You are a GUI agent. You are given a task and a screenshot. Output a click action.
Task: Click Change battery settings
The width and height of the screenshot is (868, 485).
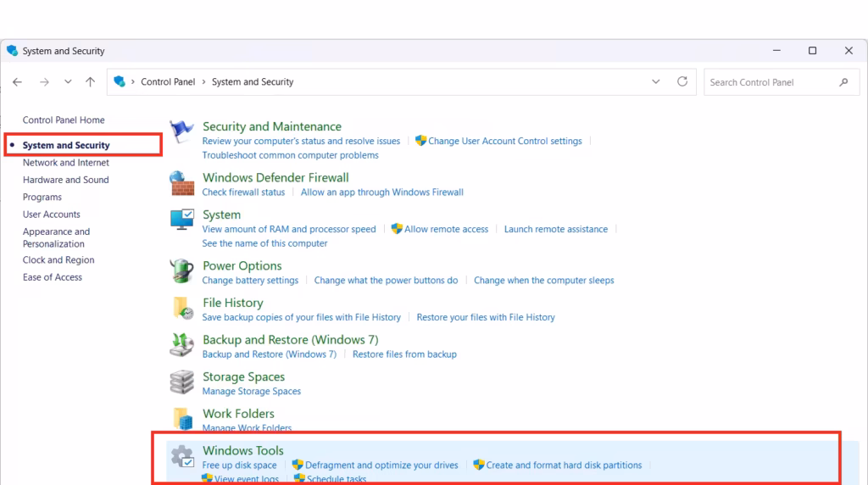click(x=250, y=281)
